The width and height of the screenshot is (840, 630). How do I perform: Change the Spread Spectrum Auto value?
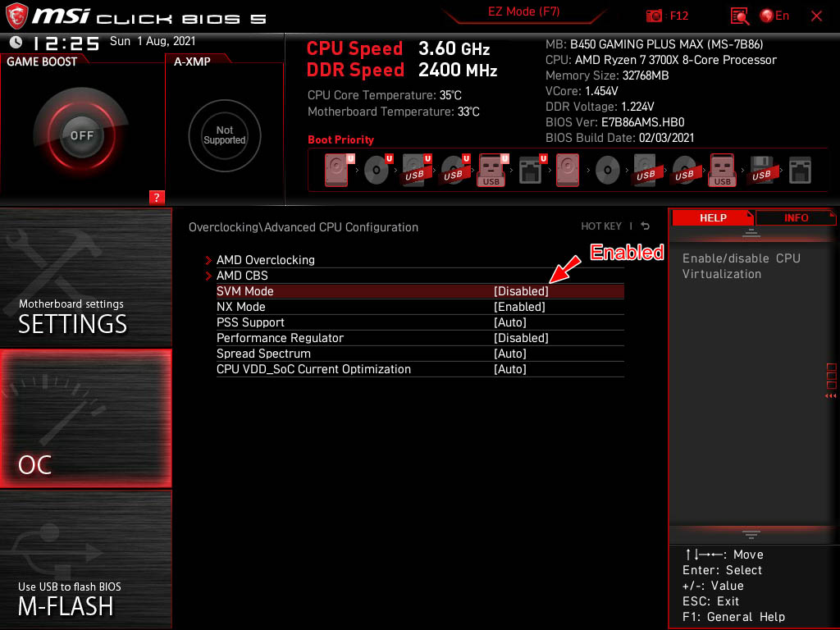point(509,353)
